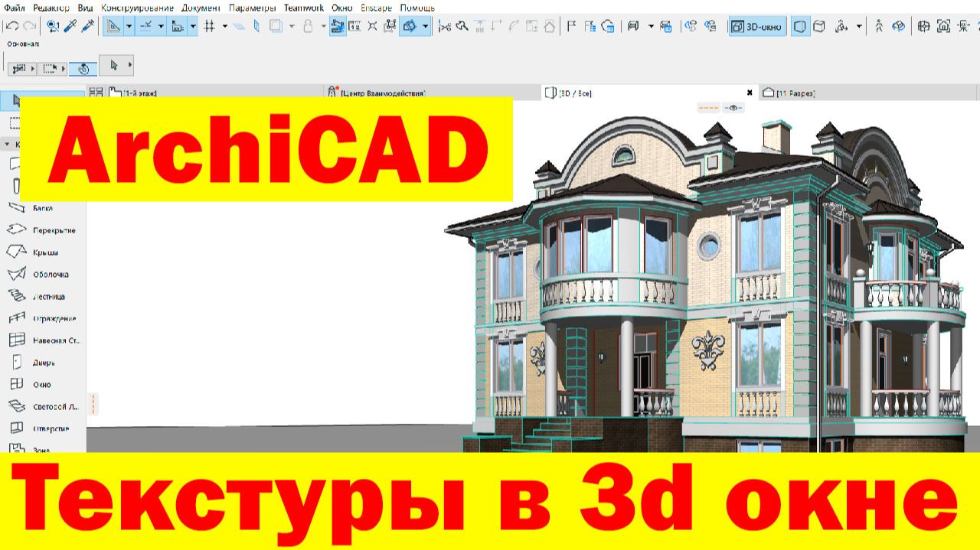Close the 3D / Все tab
This screenshot has height=550, width=980.
750,93
